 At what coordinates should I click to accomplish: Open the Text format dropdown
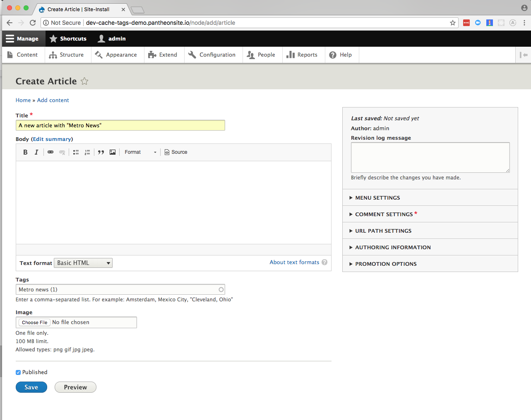83,262
